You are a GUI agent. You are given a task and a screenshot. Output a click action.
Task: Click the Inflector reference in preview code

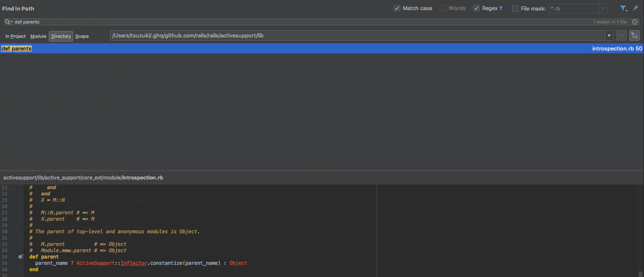click(x=134, y=263)
